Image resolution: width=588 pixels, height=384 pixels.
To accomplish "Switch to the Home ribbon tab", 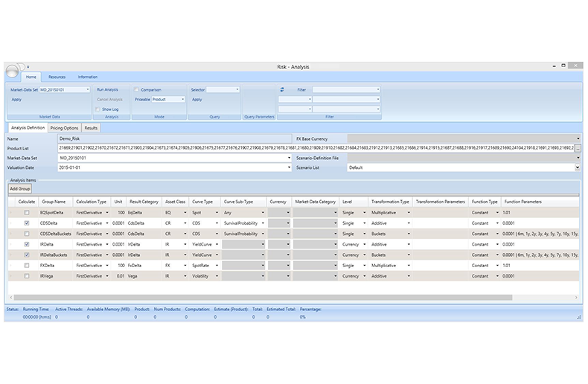I will pos(31,77).
